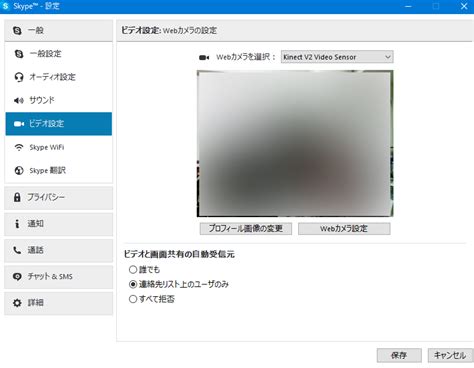Select 連絡先リスト上のユーザのみ radio option
Viewport: 474px width, 368px height.
coord(133,284)
